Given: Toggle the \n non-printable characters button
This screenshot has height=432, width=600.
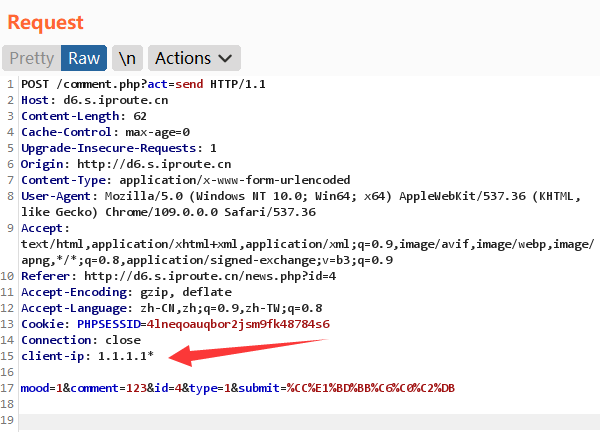Looking at the screenshot, I should coord(126,59).
